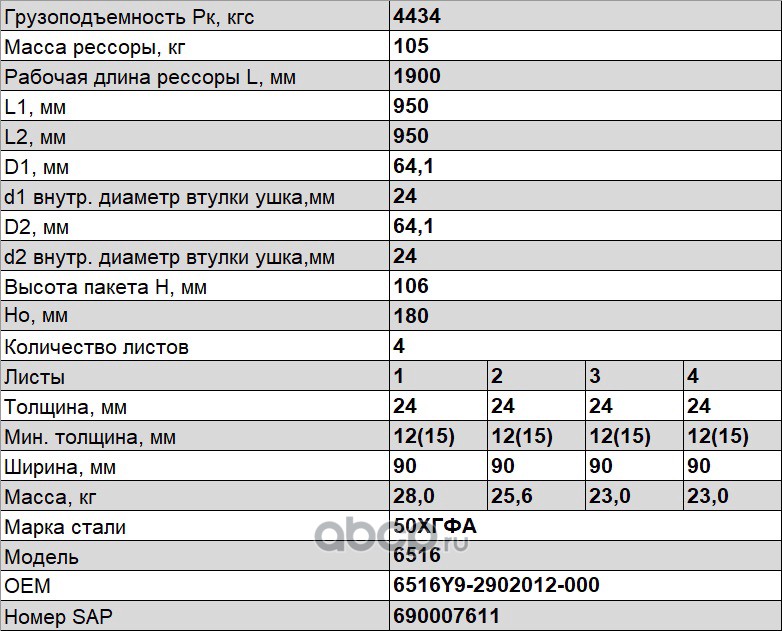Select Мин. толщина value for sheet 2

[x=521, y=436]
